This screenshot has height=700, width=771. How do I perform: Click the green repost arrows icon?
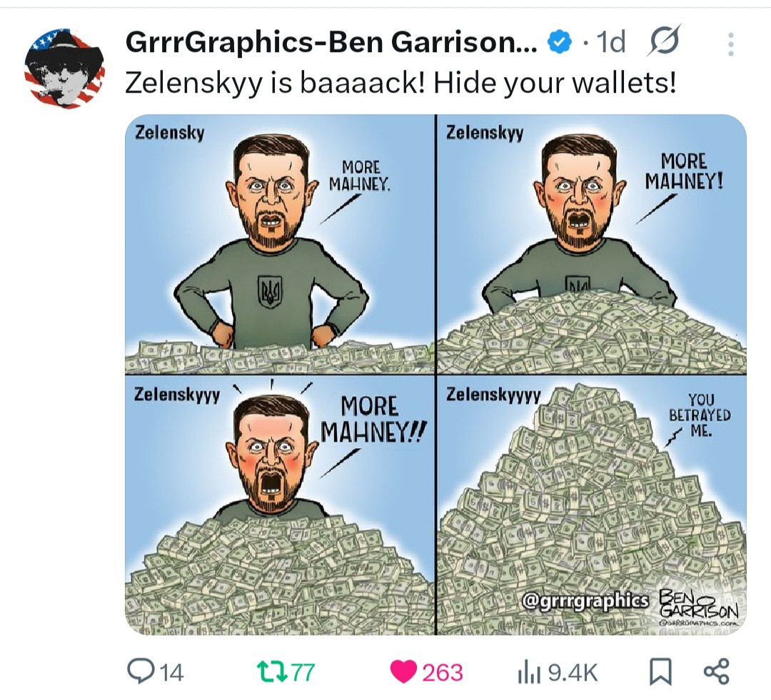(x=273, y=672)
